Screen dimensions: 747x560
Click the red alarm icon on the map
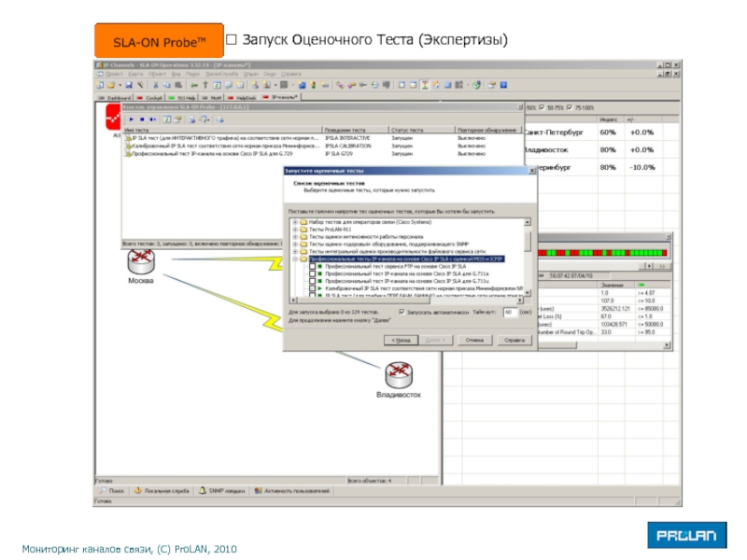coord(113,116)
